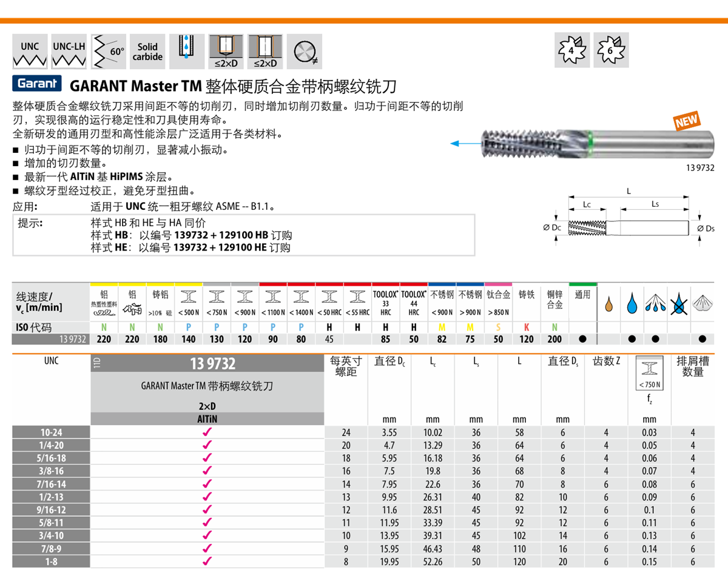Image resolution: width=728 pixels, height=578 pixels.
Task: Click the pink checkmark in the 1-8 row
Action: (207, 562)
